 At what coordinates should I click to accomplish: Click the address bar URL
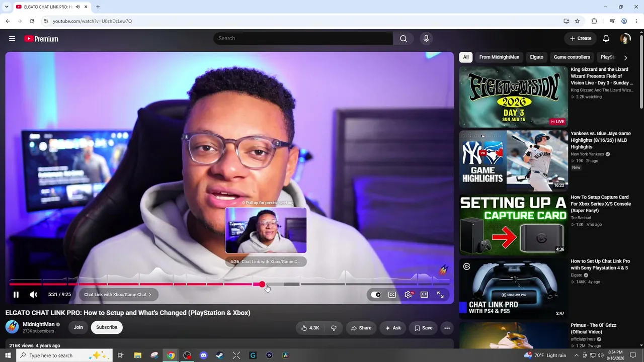[92, 21]
